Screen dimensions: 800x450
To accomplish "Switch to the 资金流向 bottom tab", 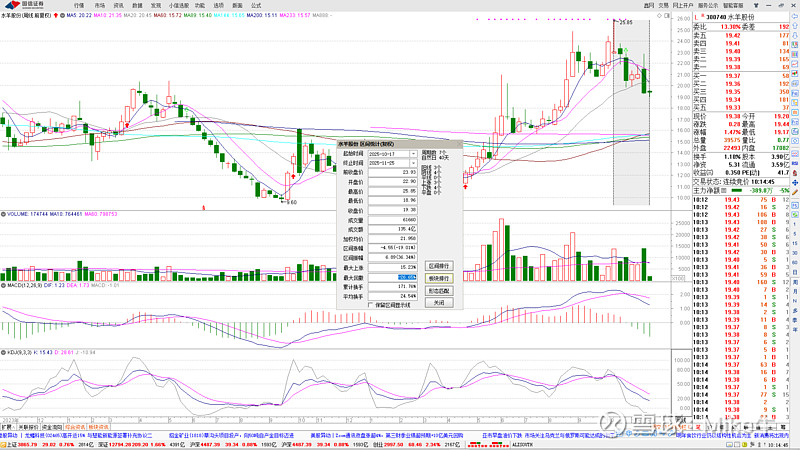I will [x=52, y=427].
